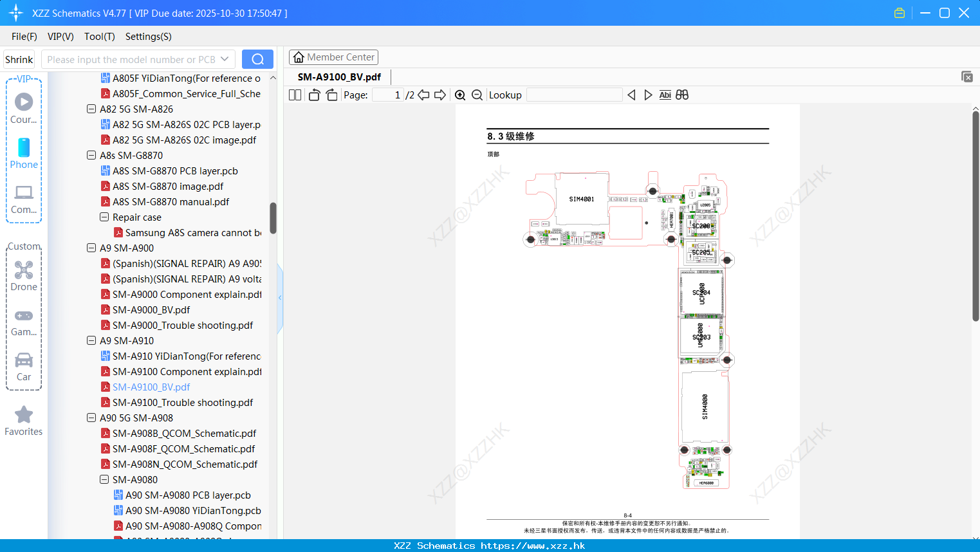Click the XZZ app logo

click(16, 13)
